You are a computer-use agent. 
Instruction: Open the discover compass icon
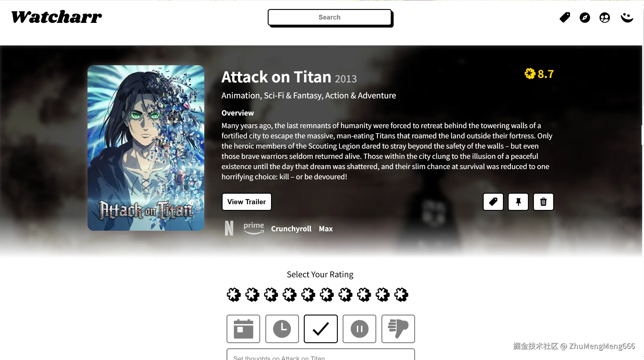click(x=585, y=17)
